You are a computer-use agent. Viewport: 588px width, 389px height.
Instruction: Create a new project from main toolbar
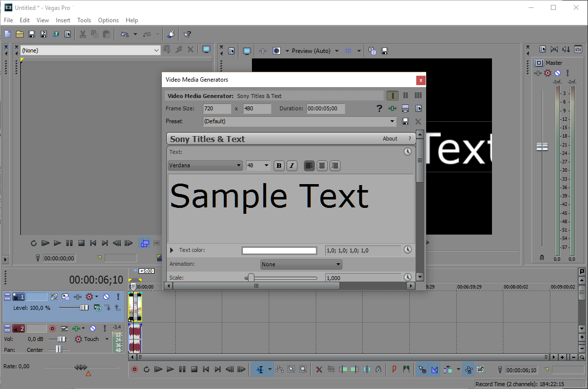point(7,34)
